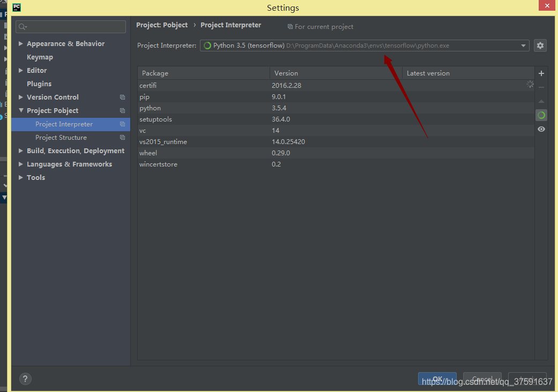Click version 3.5.4 cell
This screenshot has height=392, width=558.
coord(279,108)
